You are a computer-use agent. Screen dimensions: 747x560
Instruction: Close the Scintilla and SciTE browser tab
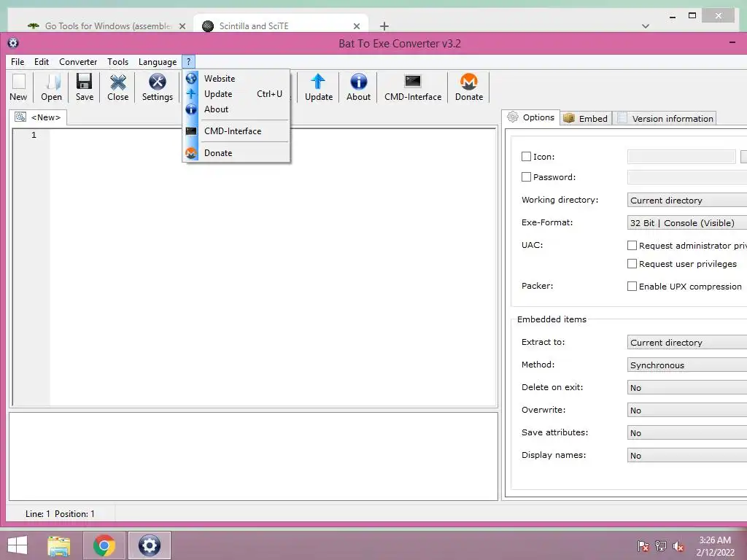click(356, 26)
